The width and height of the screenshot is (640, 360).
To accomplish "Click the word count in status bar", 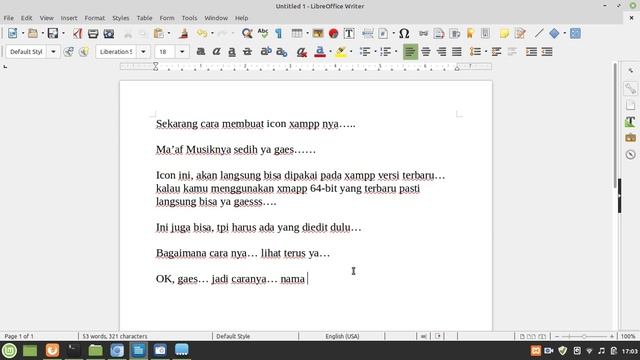I will pyautogui.click(x=115, y=336).
